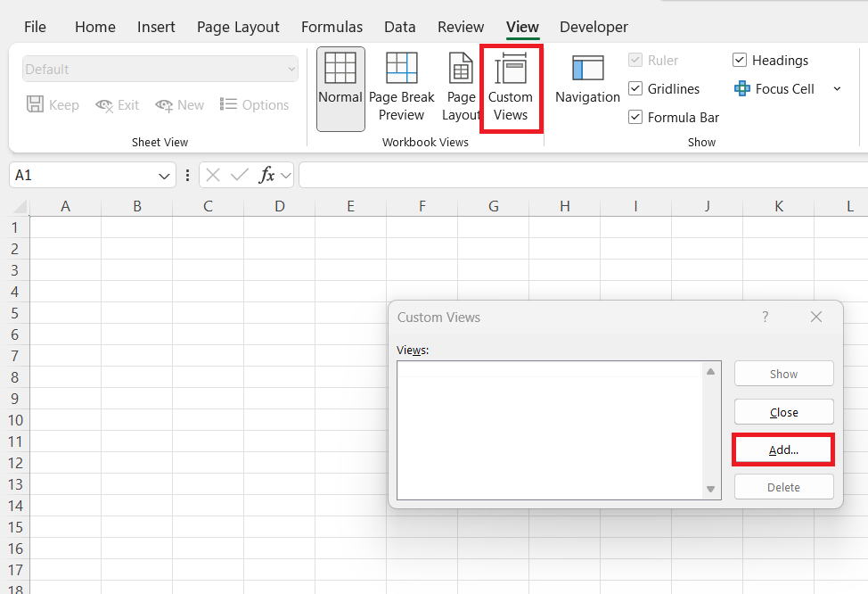Open the Page Layout tab

[238, 27]
